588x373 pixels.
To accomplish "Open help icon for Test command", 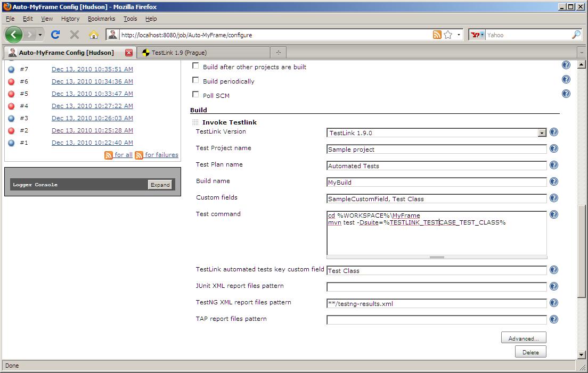I will [553, 215].
